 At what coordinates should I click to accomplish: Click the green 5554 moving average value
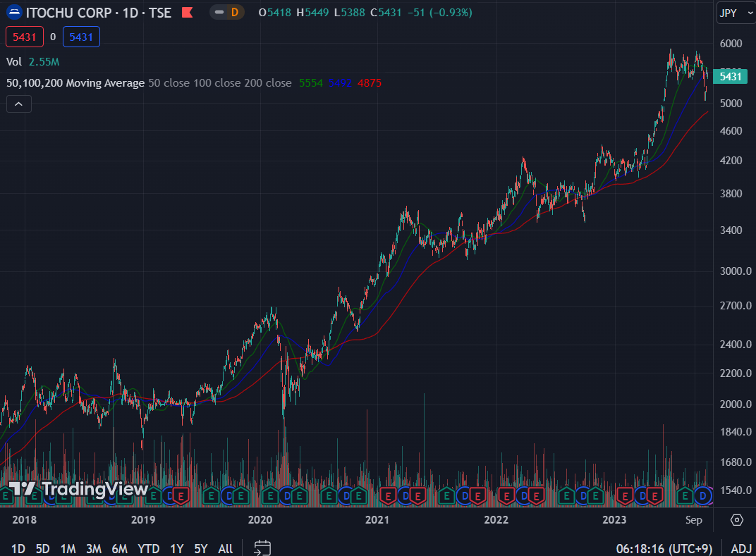310,83
